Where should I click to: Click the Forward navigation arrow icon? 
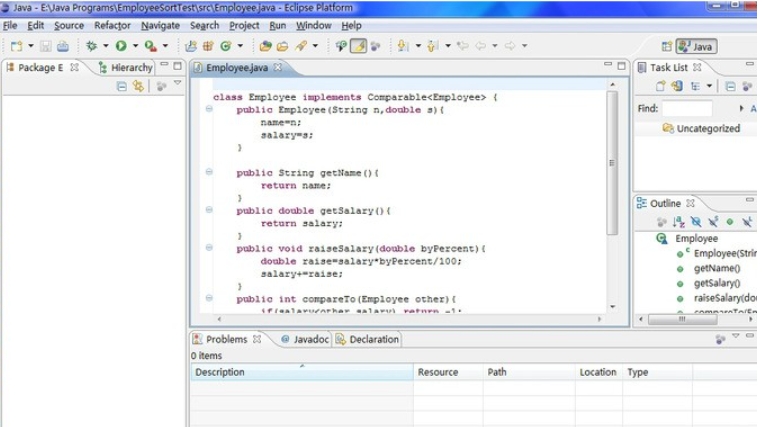click(510, 46)
